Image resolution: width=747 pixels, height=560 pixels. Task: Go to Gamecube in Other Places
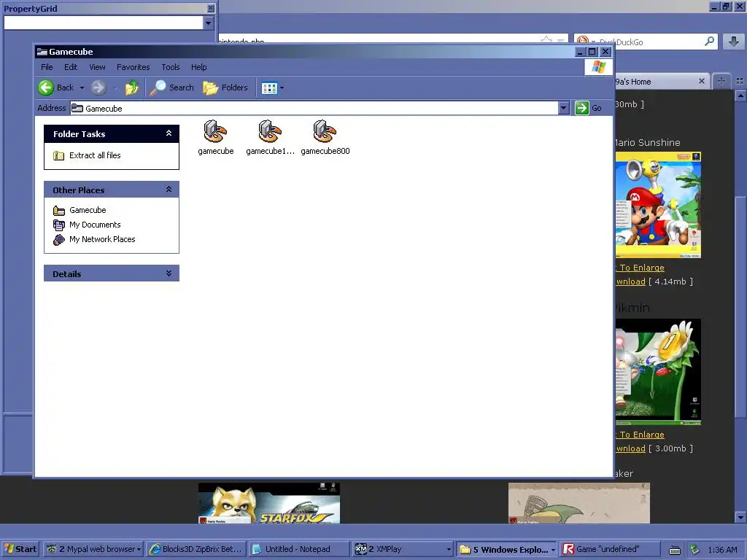tap(88, 210)
